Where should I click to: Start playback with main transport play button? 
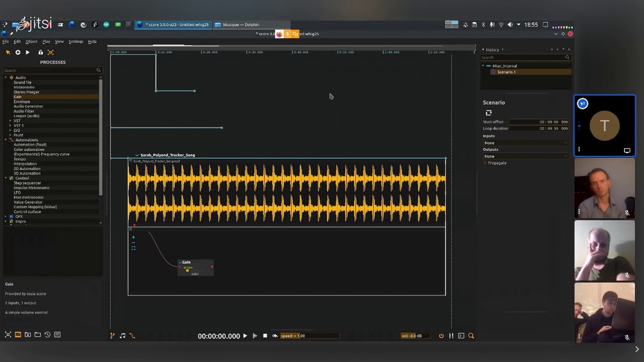pos(245,336)
